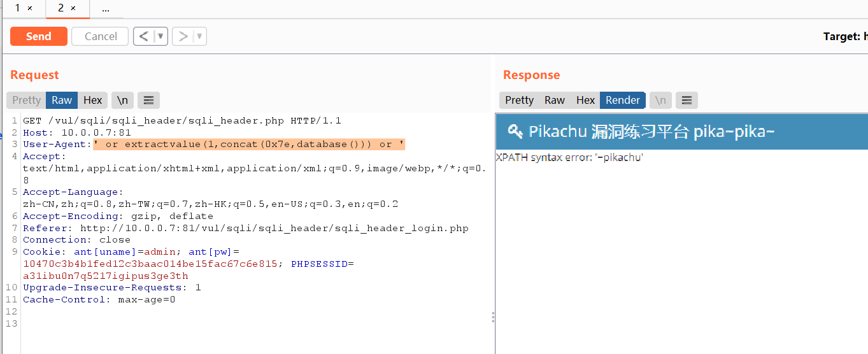The image size is (868, 354).
Task: Click the highlighted User-Agent payload text
Action: coord(249,145)
